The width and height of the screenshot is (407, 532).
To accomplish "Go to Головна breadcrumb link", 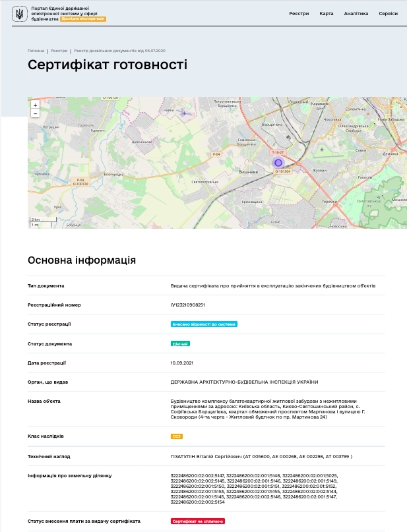I will tap(36, 51).
